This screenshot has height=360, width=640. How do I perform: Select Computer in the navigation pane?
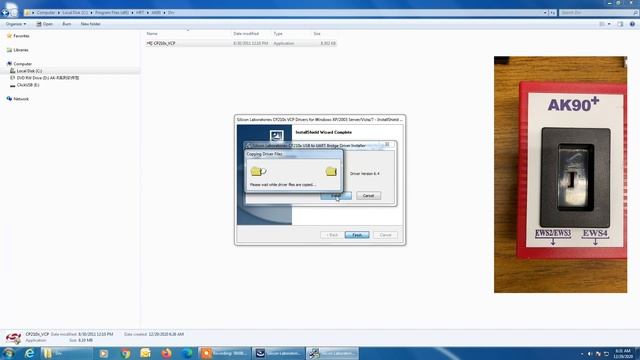point(22,64)
